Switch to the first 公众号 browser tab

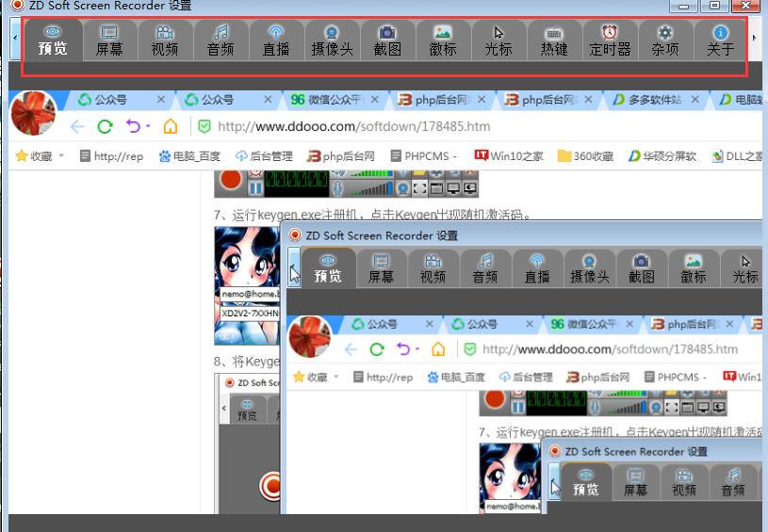pos(110,100)
